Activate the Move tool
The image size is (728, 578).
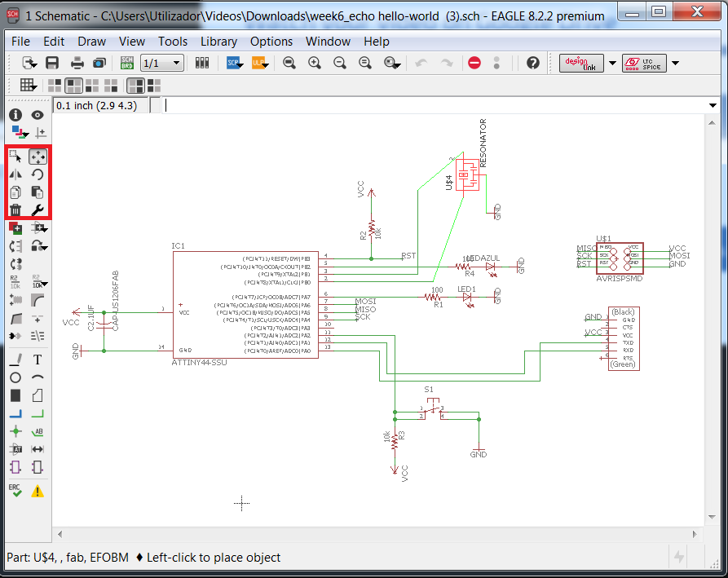tap(38, 157)
